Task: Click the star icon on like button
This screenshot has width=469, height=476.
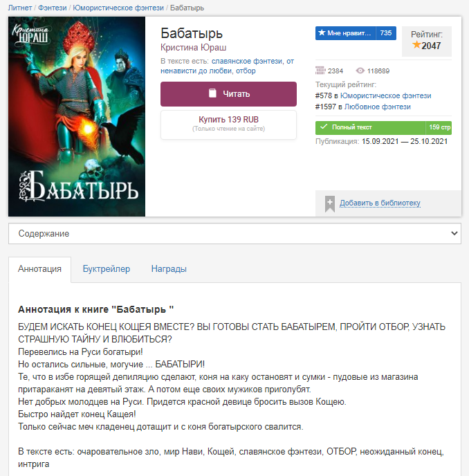Action: click(x=322, y=33)
